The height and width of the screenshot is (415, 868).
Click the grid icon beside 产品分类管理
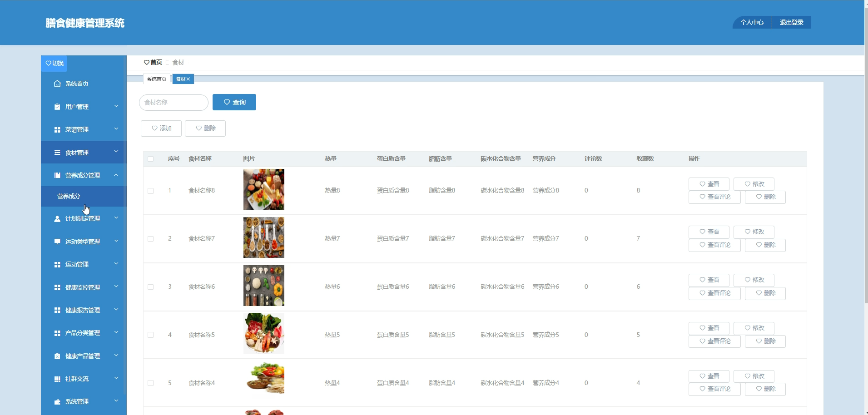click(57, 333)
